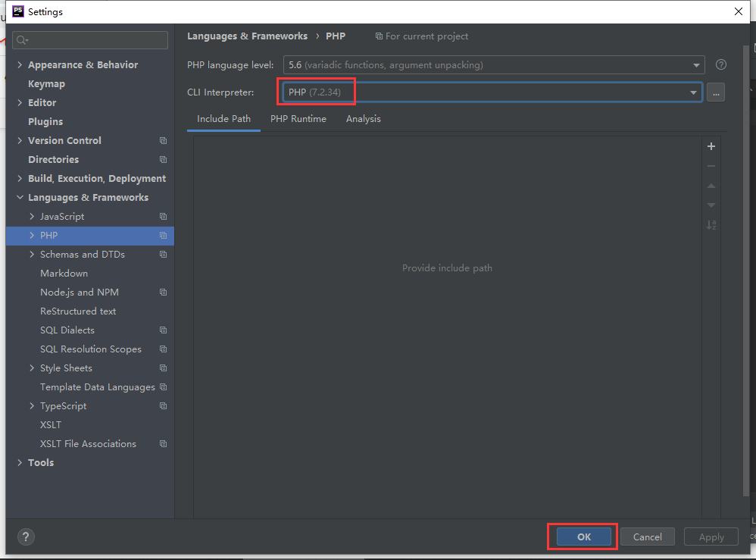
Task: Click in the settings search field
Action: [x=90, y=40]
